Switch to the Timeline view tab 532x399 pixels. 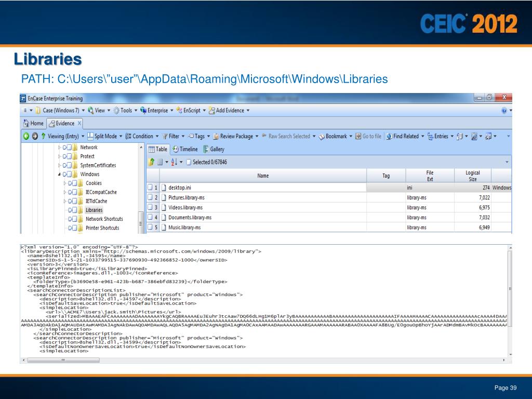tap(185, 149)
